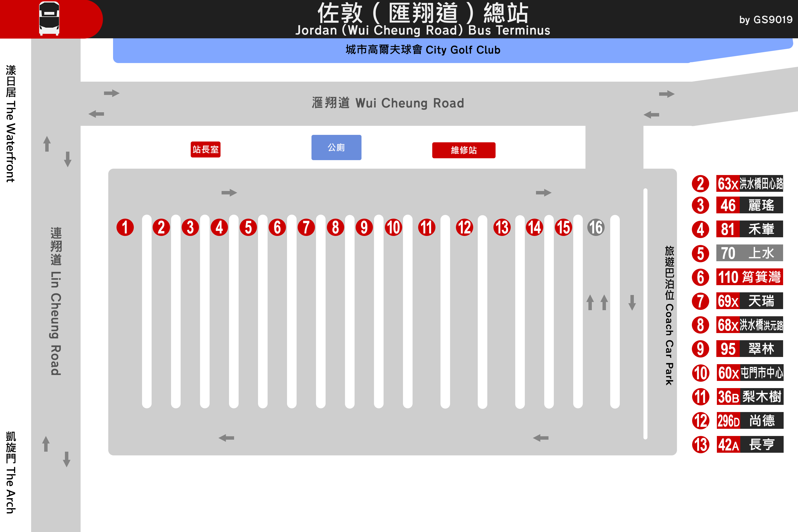This screenshot has width=798, height=532.
Task: Click the bus icon in red header
Action: point(49,19)
